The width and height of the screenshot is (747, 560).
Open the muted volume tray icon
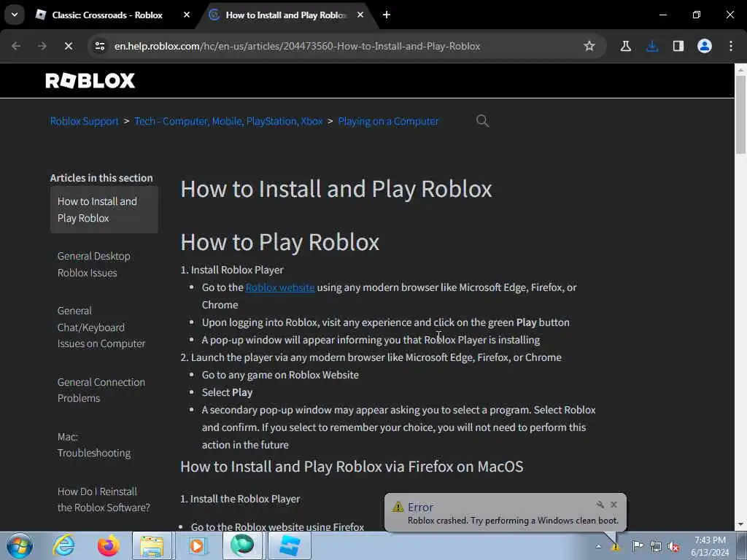click(673, 547)
